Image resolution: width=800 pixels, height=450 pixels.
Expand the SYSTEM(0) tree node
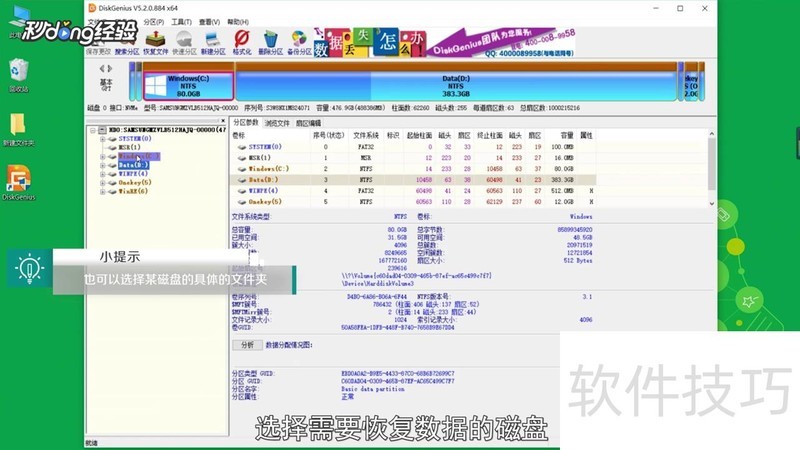(103, 139)
